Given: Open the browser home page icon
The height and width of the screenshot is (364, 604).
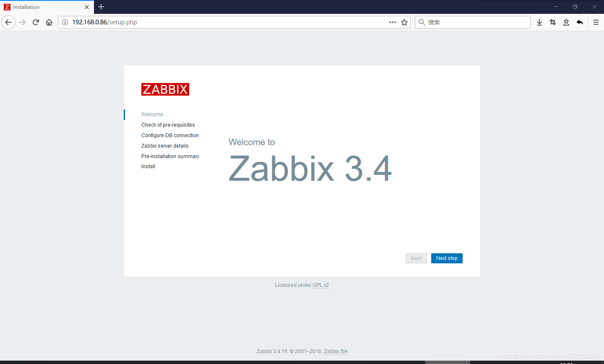Looking at the screenshot, I should click(49, 22).
